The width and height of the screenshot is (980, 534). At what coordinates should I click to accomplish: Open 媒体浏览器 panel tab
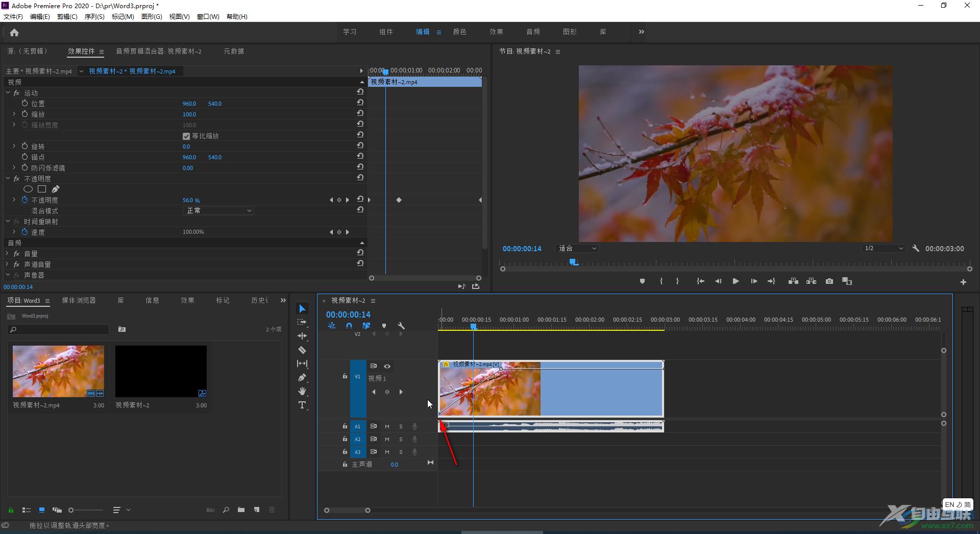[79, 300]
